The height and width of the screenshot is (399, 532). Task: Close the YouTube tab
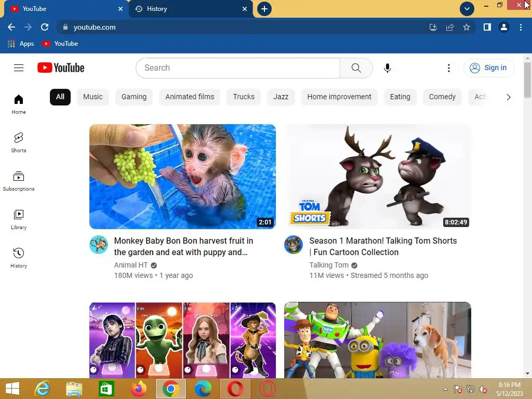121,9
